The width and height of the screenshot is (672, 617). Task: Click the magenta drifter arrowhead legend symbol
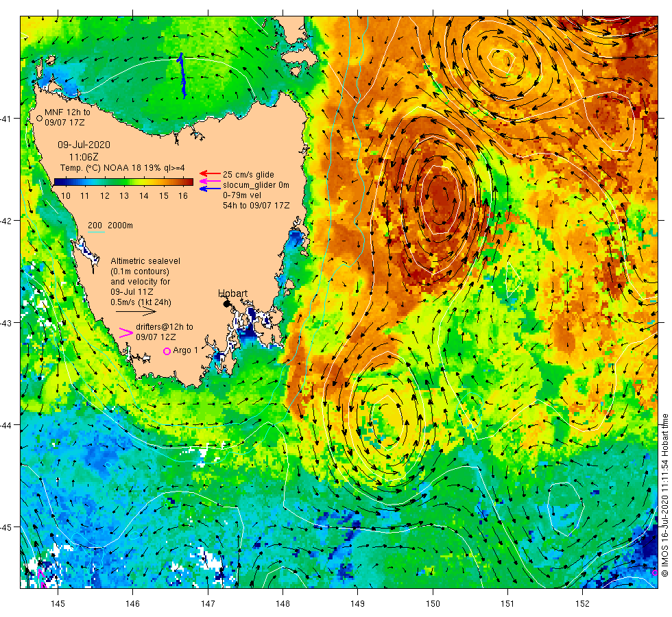point(125,332)
